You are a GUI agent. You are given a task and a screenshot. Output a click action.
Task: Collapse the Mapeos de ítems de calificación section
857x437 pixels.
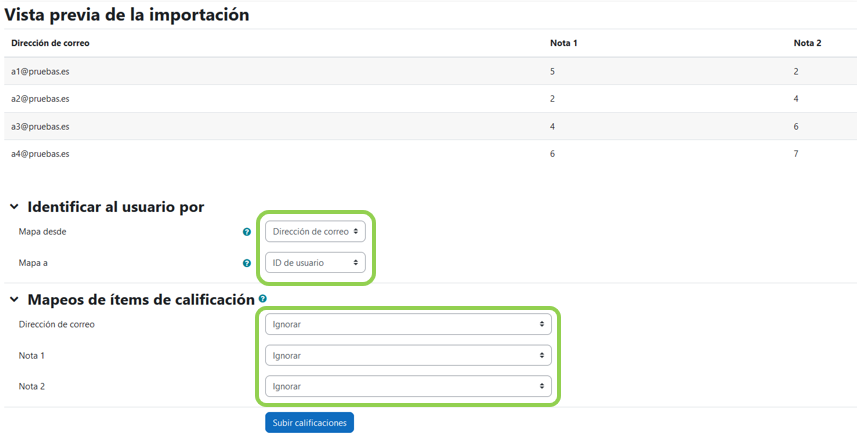14,299
